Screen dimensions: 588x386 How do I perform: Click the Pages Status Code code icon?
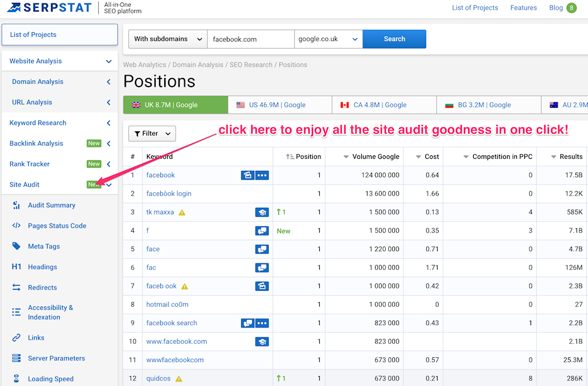[16, 225]
